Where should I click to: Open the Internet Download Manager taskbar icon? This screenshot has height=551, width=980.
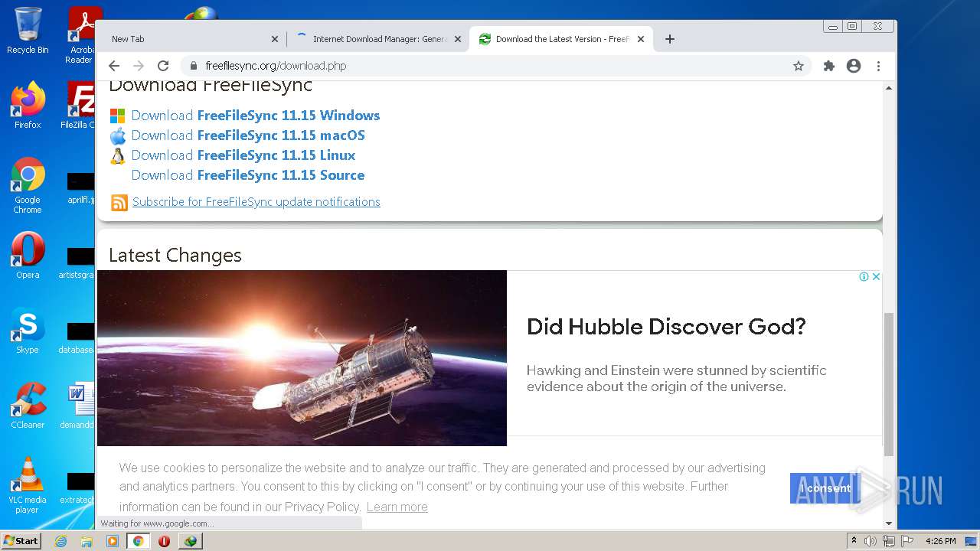pos(191,541)
